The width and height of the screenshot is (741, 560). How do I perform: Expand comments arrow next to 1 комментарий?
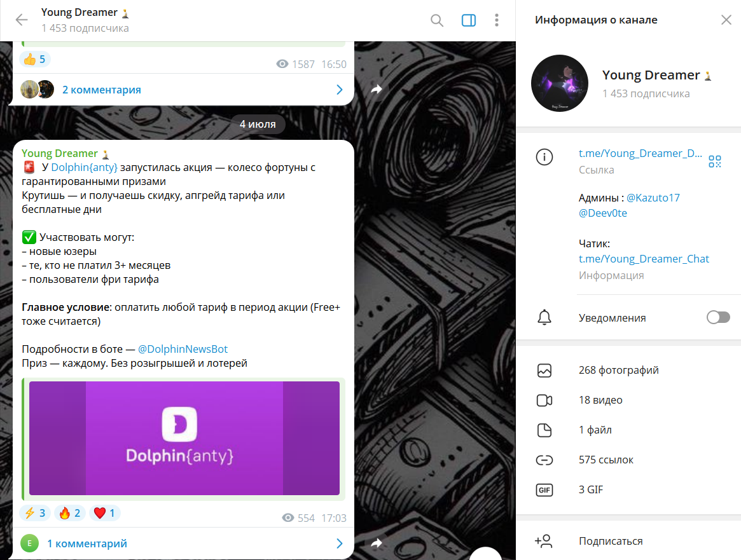(339, 543)
